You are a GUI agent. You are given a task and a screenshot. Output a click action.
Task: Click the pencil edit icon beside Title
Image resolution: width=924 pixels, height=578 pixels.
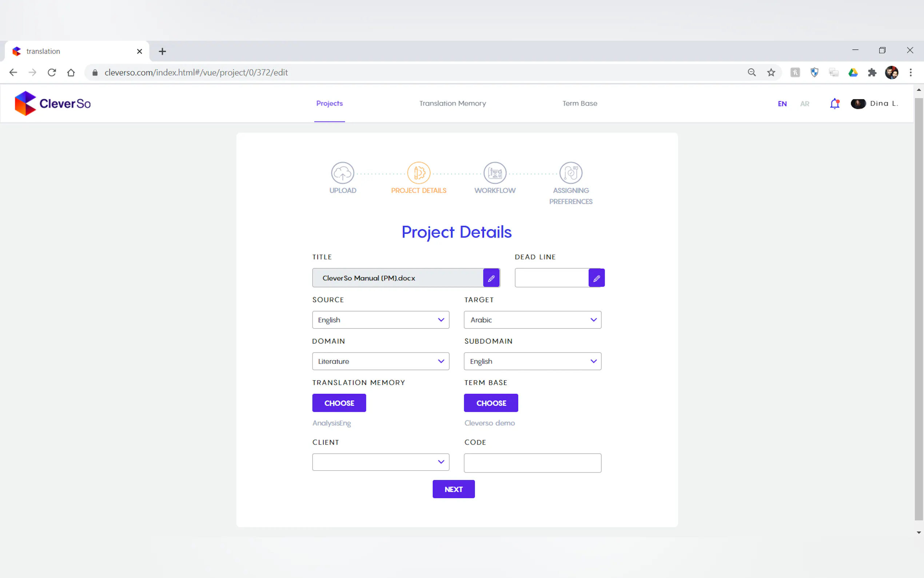(x=491, y=278)
